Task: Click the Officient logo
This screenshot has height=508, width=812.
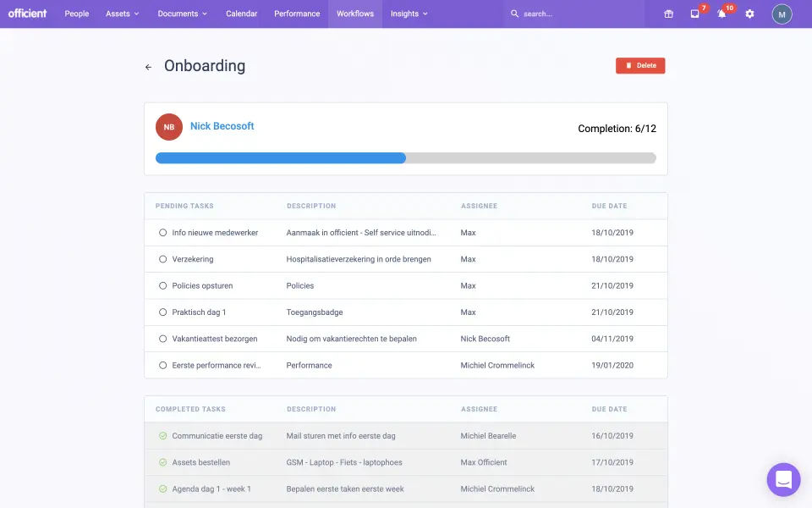Action: (x=27, y=14)
